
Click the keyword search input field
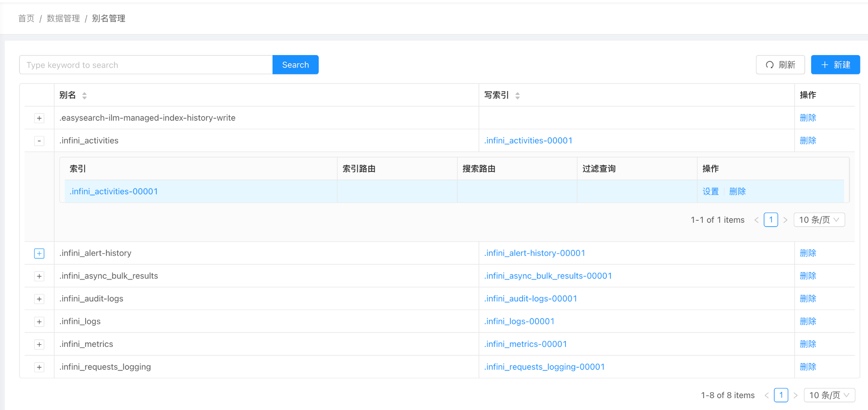(x=144, y=64)
